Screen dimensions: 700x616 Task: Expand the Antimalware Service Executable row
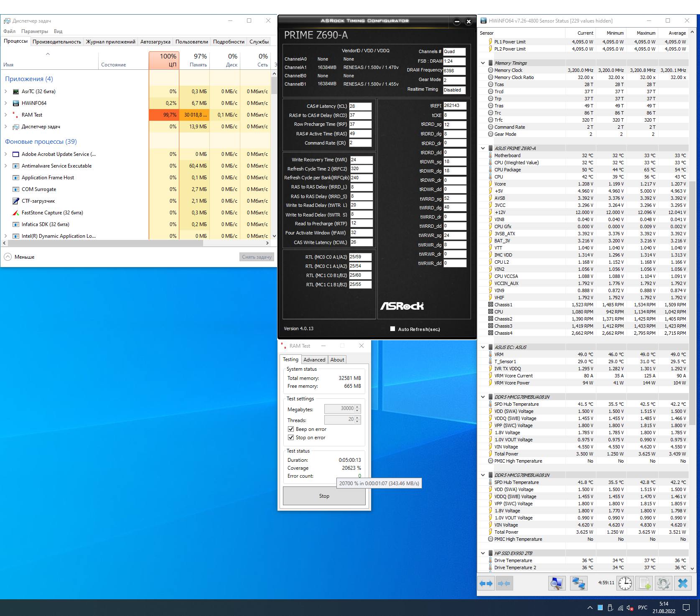5,166
